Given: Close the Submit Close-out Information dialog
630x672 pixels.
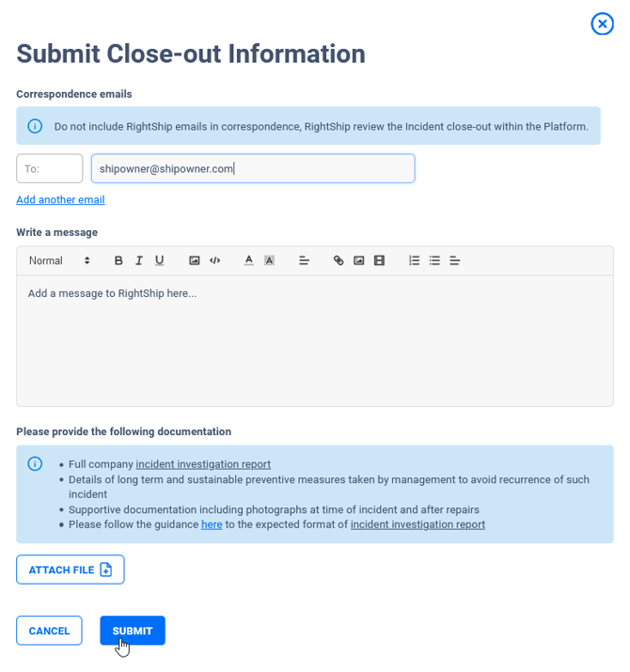Looking at the screenshot, I should click(x=602, y=24).
